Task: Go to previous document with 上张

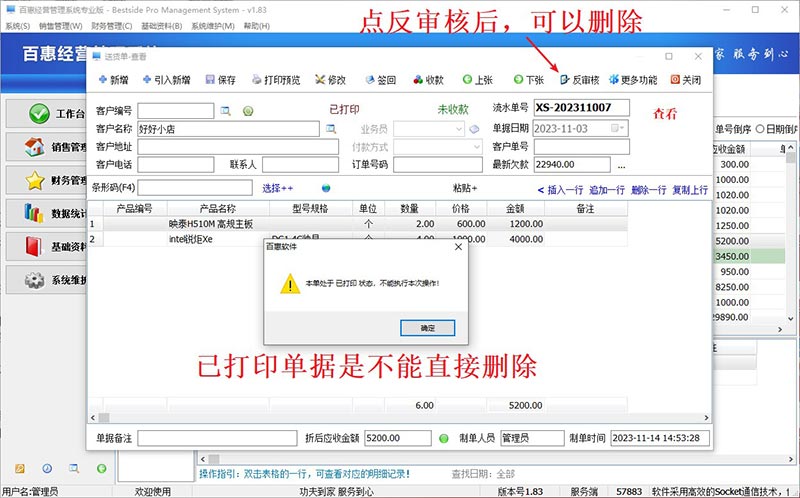Action: coord(478,80)
